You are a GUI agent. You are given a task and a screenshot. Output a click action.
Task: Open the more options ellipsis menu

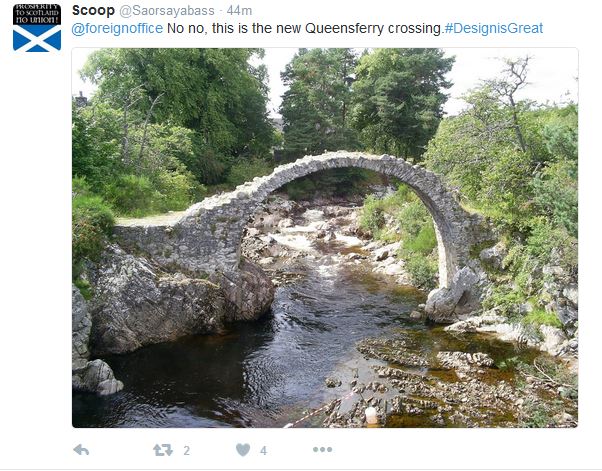coord(322,450)
